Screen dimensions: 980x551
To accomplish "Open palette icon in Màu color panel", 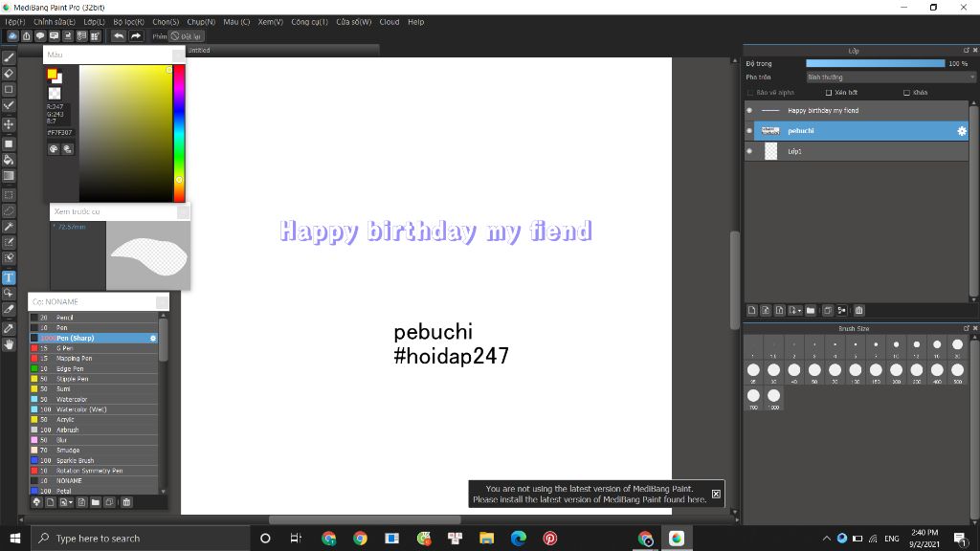I will point(54,149).
